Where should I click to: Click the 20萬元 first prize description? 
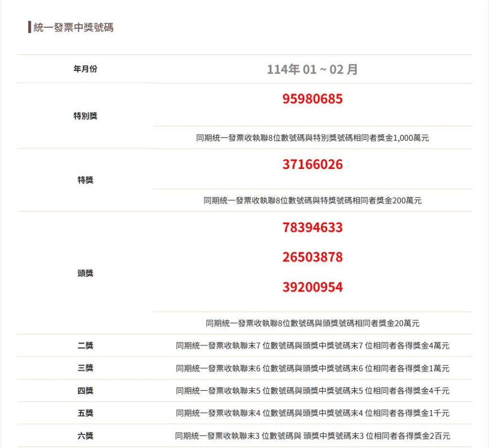[312, 323]
